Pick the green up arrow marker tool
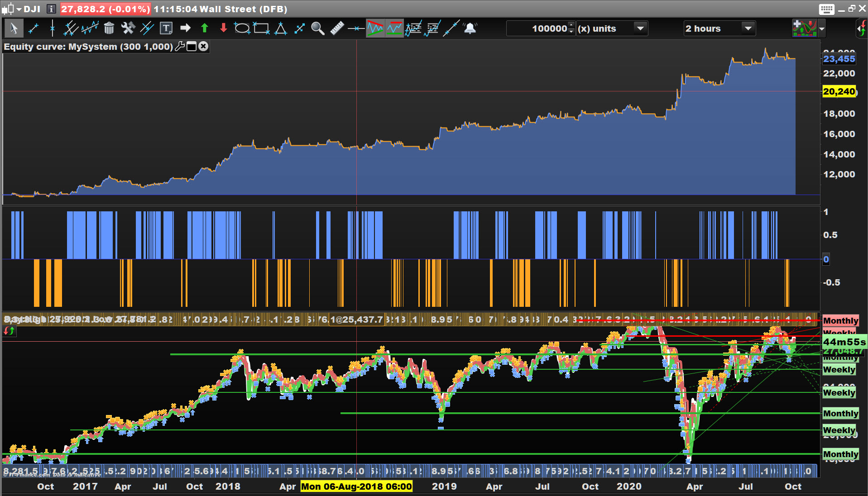 click(204, 29)
